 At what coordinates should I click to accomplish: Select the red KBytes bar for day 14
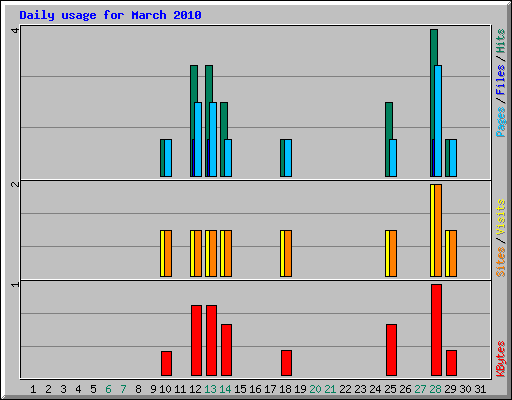click(x=226, y=350)
